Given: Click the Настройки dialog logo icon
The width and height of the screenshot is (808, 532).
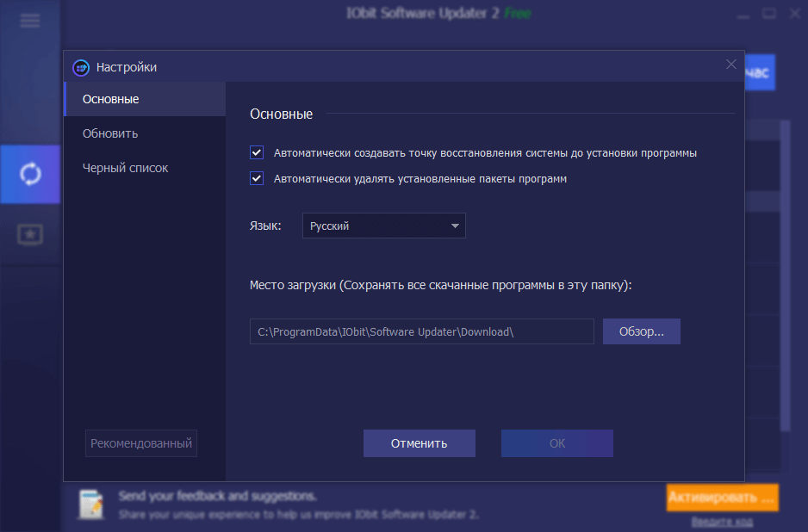Looking at the screenshot, I should [x=81, y=67].
